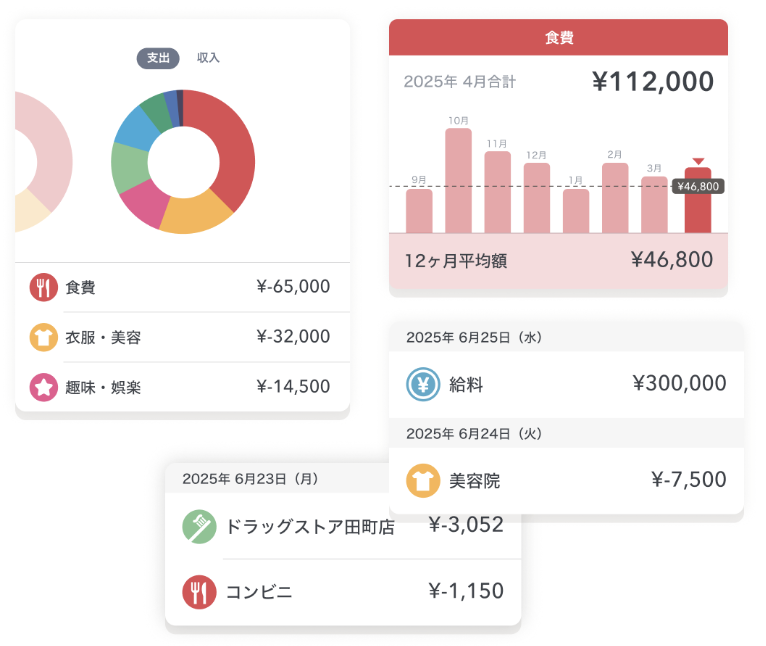The image size is (766, 646).
Task: Switch to the 収入 view
Action: (208, 58)
